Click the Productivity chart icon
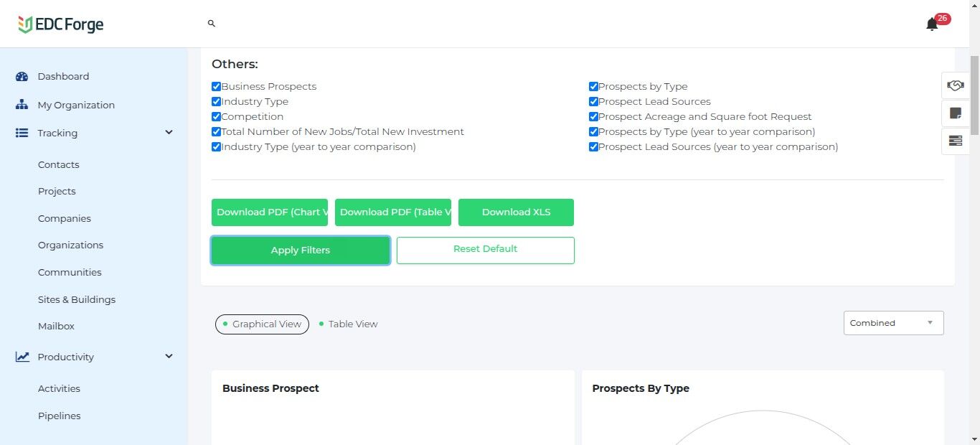Viewport: 980px width, 445px height. (x=22, y=357)
